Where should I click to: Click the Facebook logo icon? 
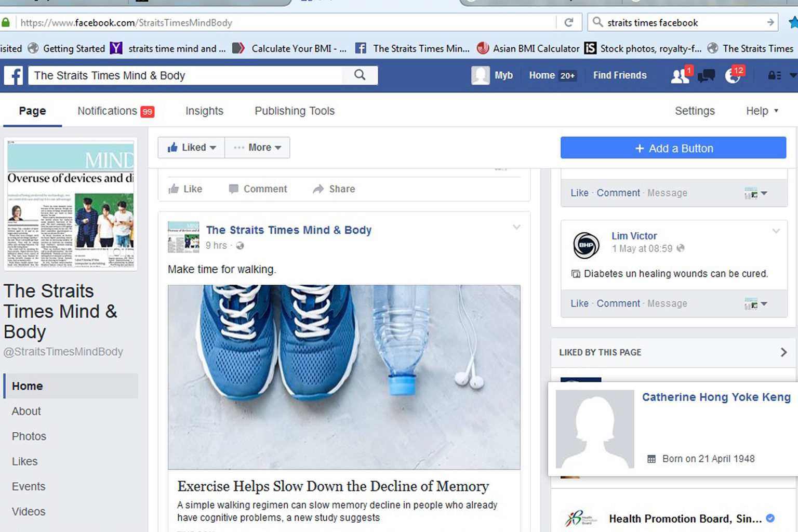point(14,75)
